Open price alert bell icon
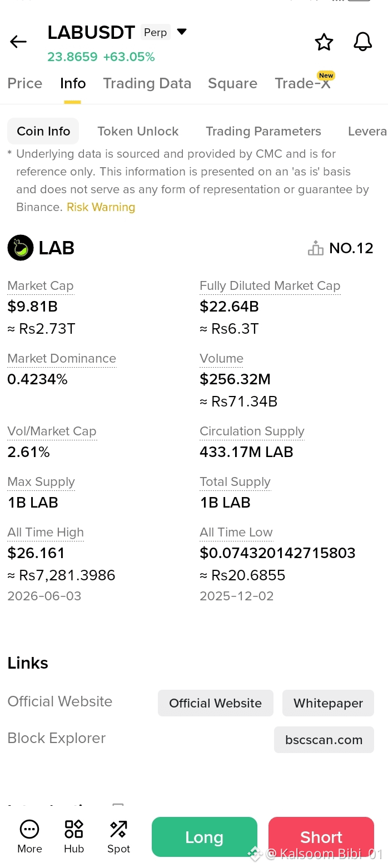The height and width of the screenshot is (868, 388). (x=363, y=42)
